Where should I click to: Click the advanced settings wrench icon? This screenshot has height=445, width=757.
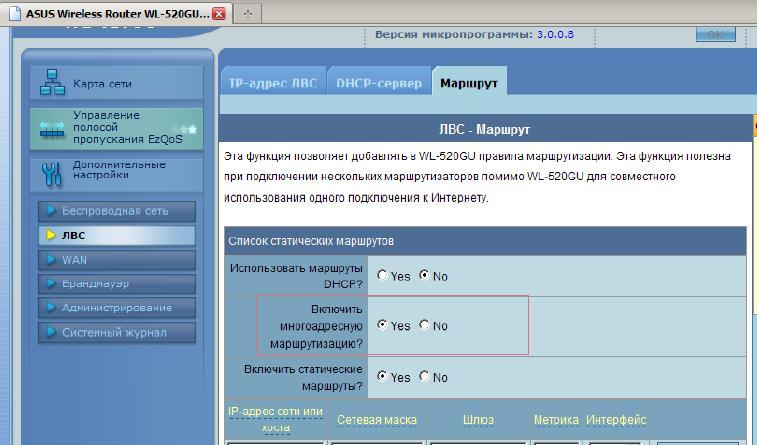(x=52, y=174)
